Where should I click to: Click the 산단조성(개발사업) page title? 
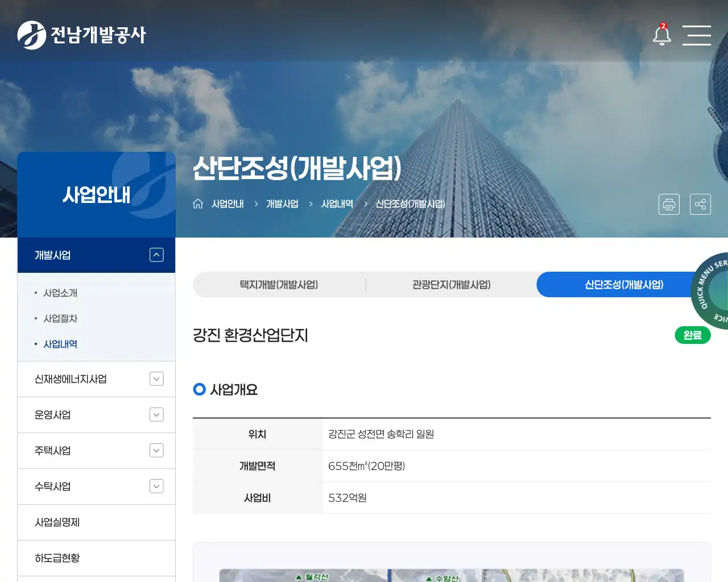coord(297,168)
